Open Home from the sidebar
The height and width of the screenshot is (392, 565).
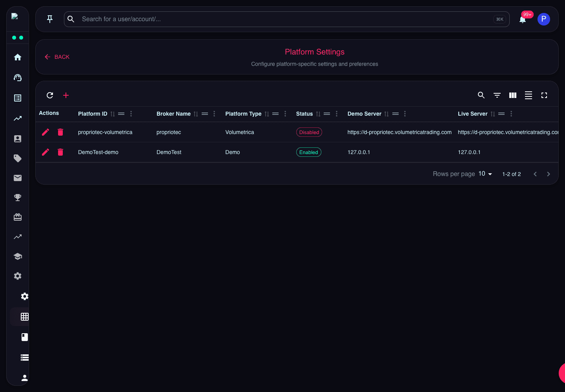click(x=18, y=57)
